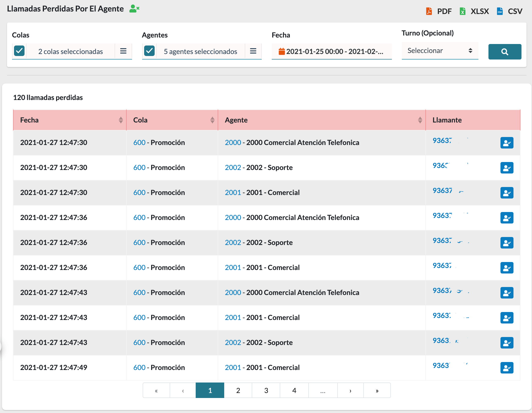Click the 120 llamadas perdidas text
The width and height of the screenshot is (532, 413).
[x=48, y=97]
